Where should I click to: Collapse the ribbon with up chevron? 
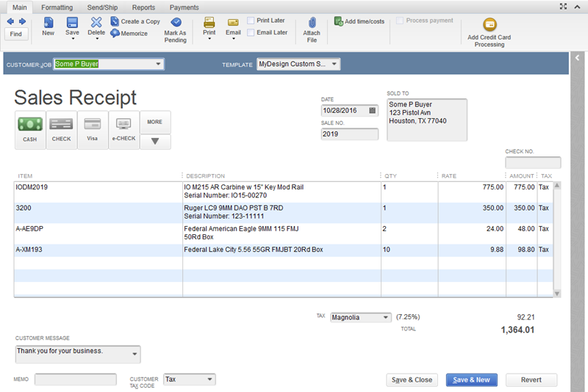(x=577, y=7)
